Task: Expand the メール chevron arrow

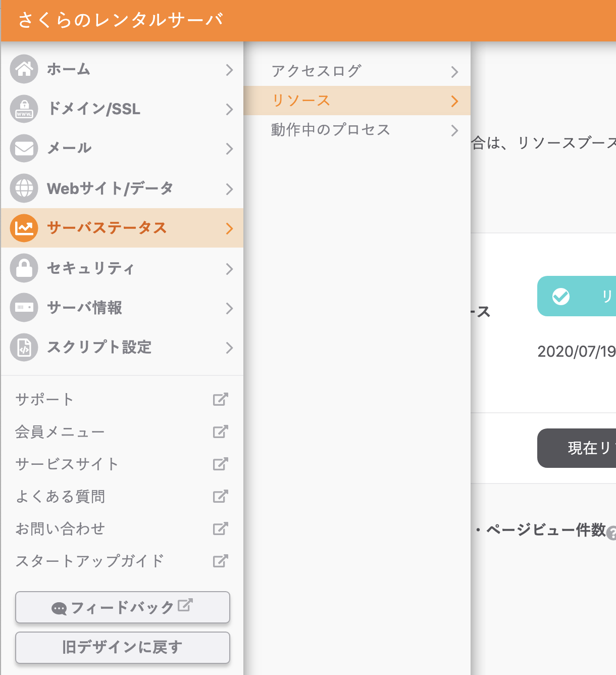Action: [x=229, y=149]
